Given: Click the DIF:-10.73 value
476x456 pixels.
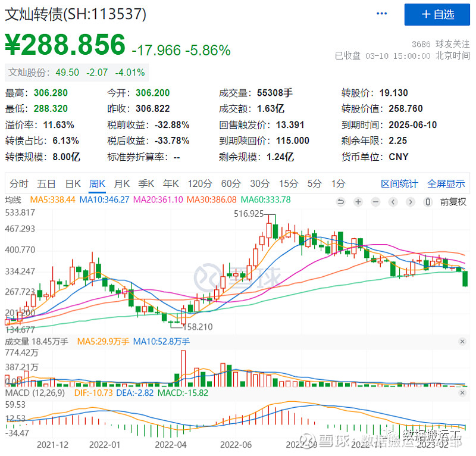Looking at the screenshot, I should 93,393.
